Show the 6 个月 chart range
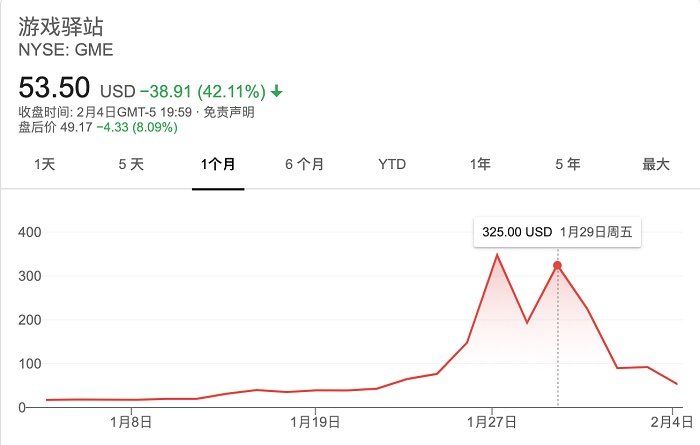700x445 pixels. tap(305, 165)
